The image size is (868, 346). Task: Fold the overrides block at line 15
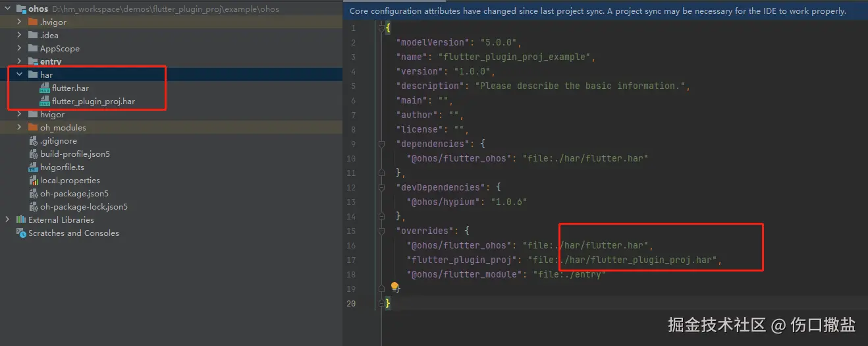click(381, 231)
